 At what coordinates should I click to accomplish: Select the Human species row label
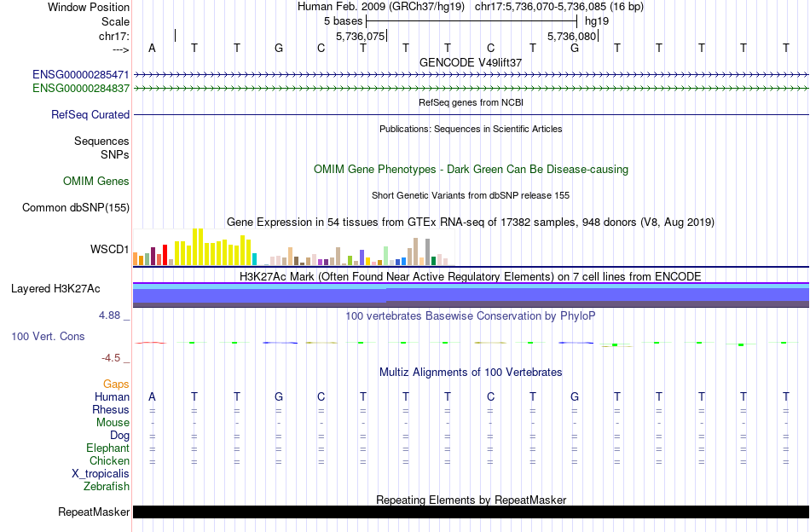tap(112, 396)
